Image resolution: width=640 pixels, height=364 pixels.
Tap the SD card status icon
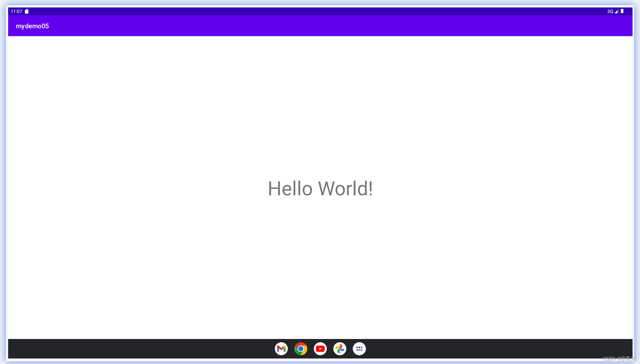point(27,11)
